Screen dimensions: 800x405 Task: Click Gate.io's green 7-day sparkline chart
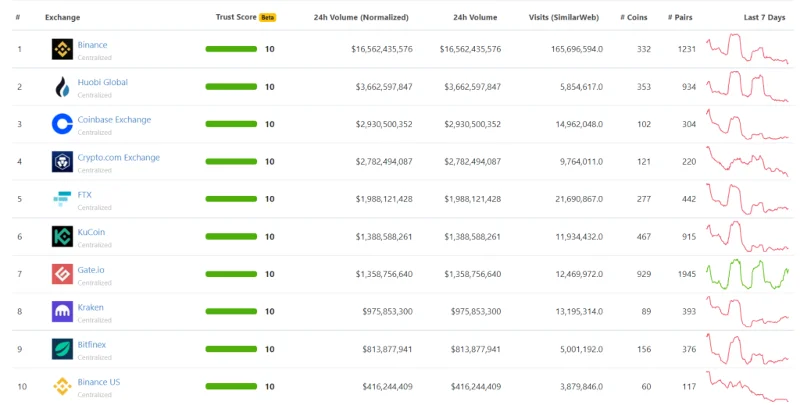(747, 274)
